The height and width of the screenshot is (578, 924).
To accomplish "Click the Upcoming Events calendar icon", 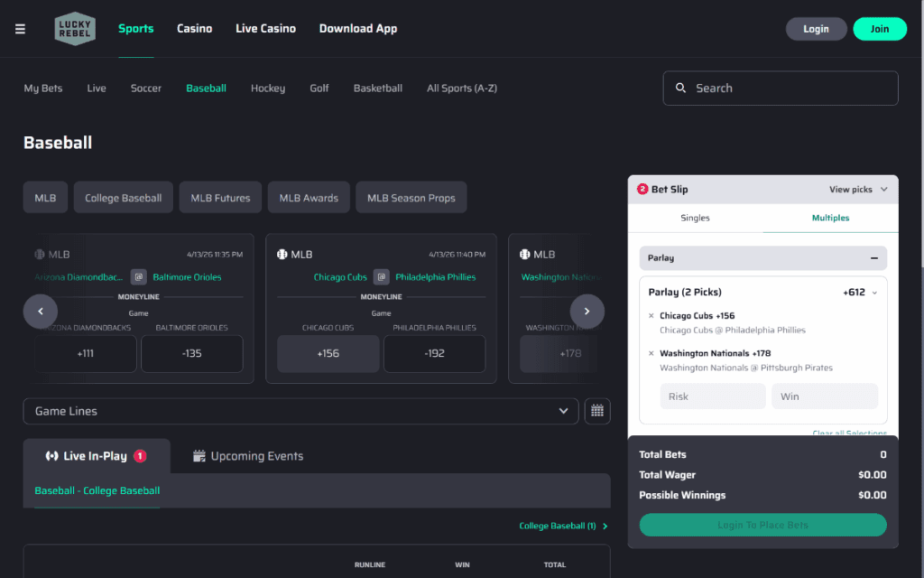I will tap(199, 456).
